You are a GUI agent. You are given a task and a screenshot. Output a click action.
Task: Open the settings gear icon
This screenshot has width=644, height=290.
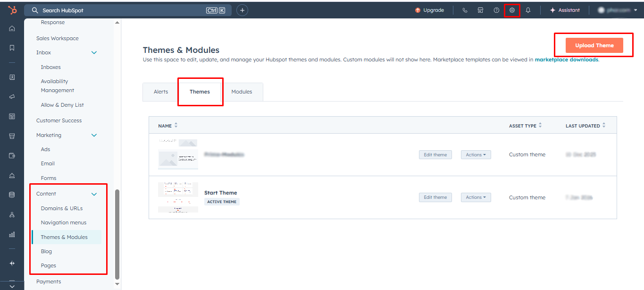[x=512, y=10]
